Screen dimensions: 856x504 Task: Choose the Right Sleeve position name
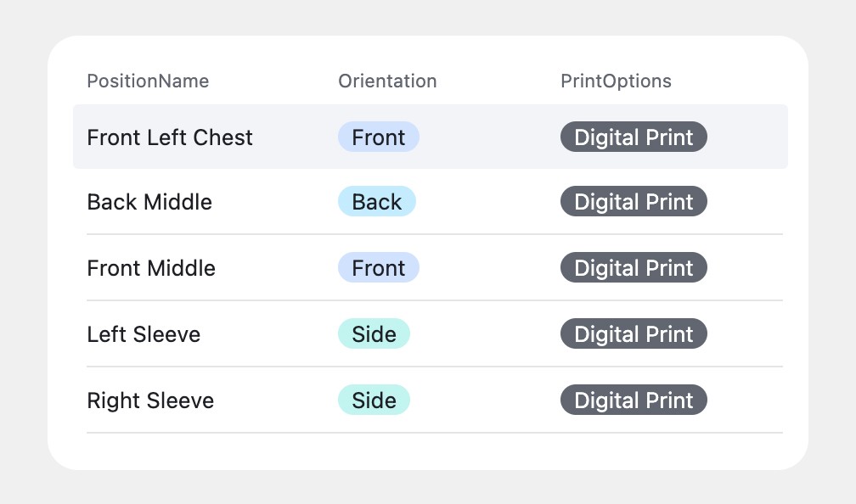click(150, 400)
